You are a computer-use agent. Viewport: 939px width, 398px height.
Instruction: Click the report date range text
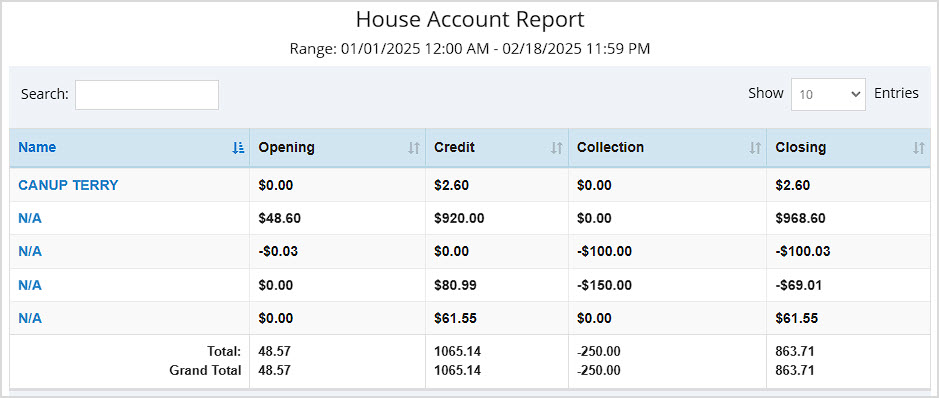470,49
